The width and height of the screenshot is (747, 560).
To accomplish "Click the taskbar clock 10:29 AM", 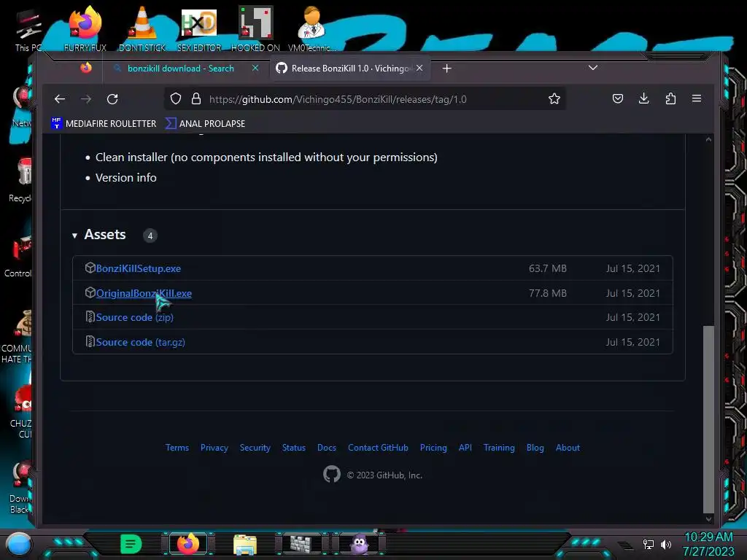I will point(708,537).
